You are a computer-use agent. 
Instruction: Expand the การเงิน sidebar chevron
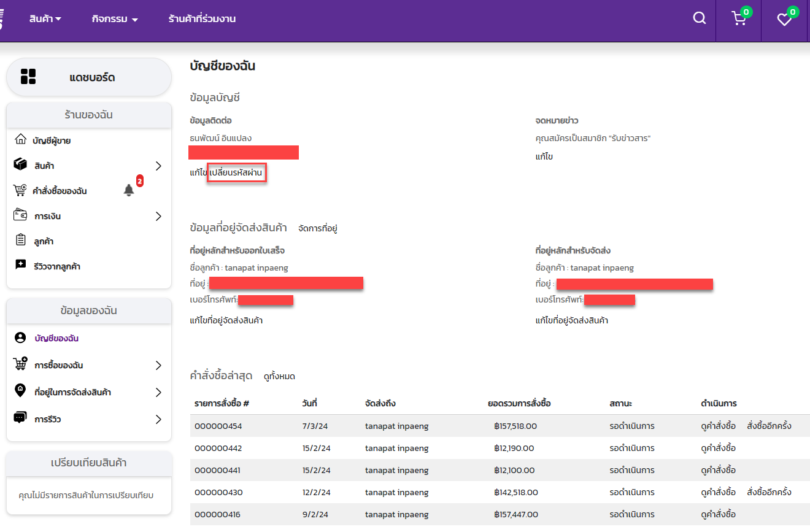point(158,216)
